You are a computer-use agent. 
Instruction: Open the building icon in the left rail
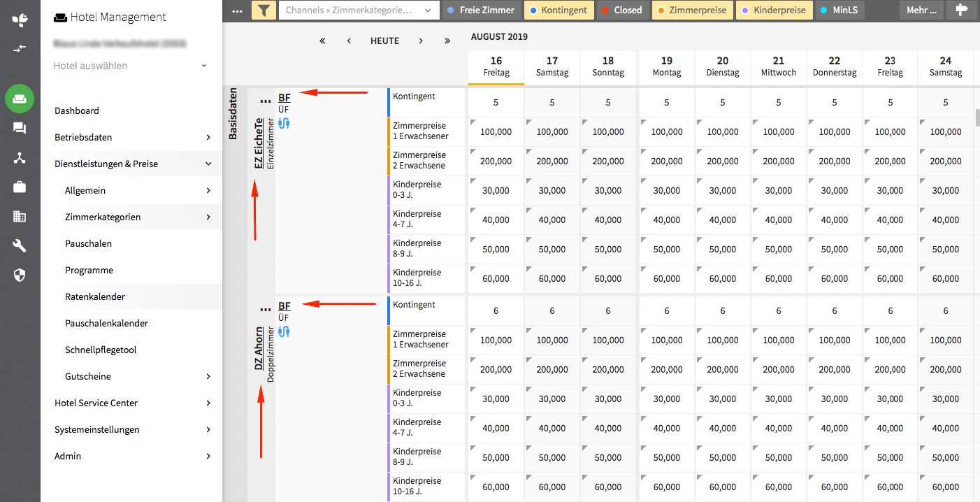(20, 216)
